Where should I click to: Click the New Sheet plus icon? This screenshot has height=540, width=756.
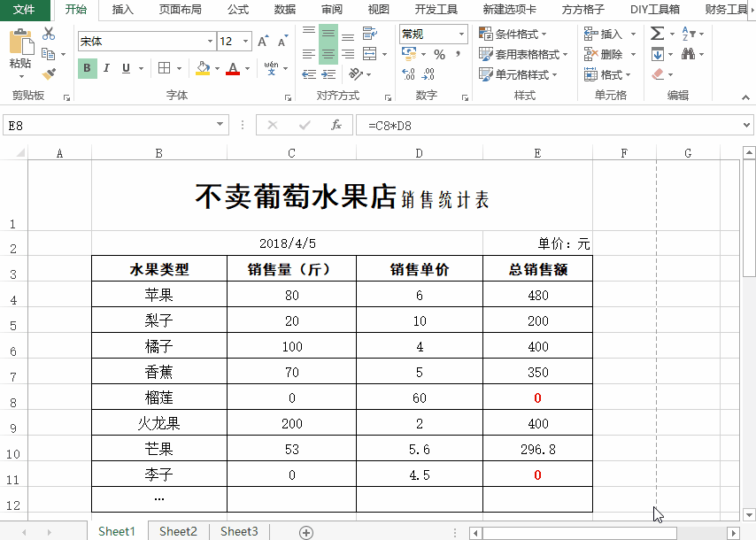click(306, 532)
